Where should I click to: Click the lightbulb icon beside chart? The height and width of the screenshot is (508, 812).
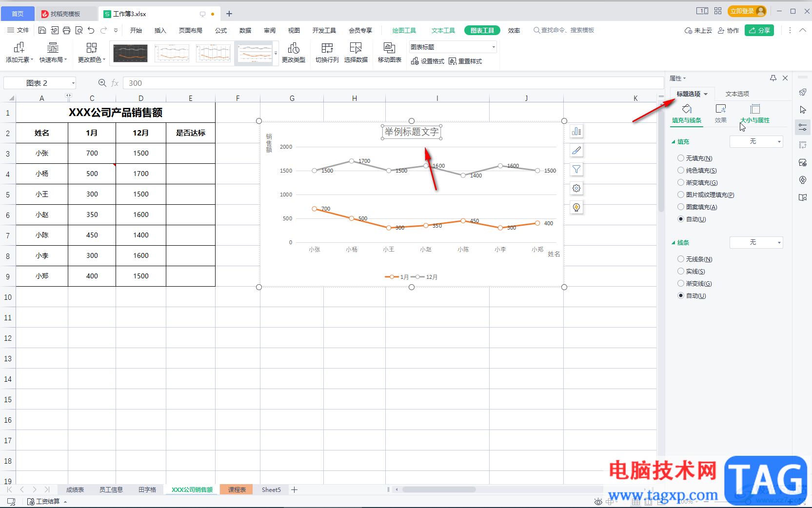[576, 208]
